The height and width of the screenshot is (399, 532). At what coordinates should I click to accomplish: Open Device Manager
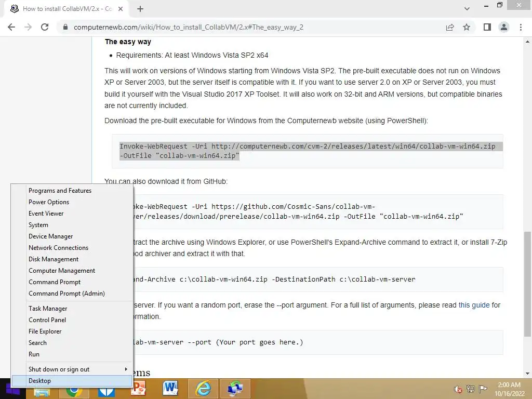pos(72,236)
